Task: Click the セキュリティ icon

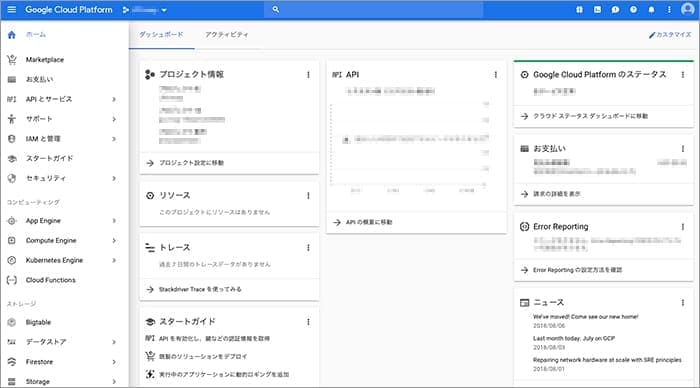Action: point(12,178)
